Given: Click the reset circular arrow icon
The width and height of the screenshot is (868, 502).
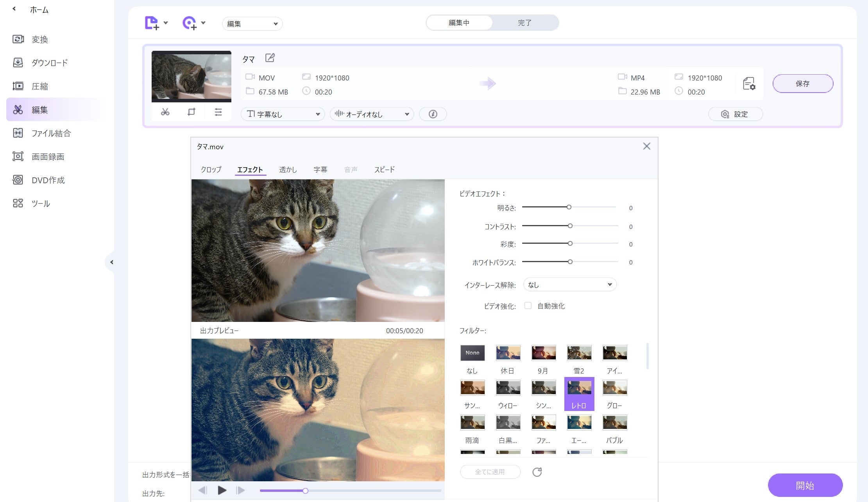Looking at the screenshot, I should (x=537, y=472).
